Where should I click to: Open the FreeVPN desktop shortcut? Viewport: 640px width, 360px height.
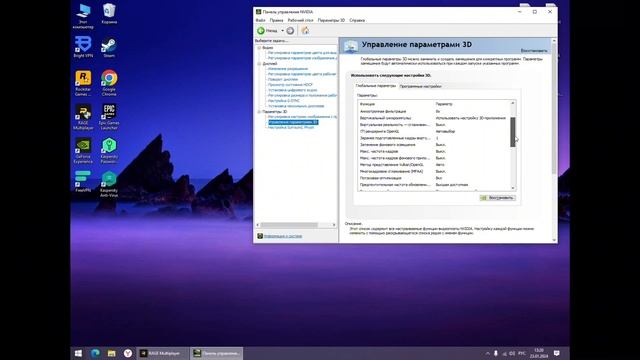tap(83, 182)
